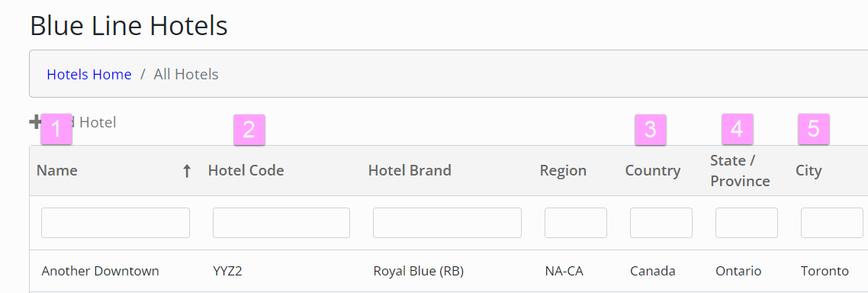Sort by the State / Province column header

pos(740,171)
